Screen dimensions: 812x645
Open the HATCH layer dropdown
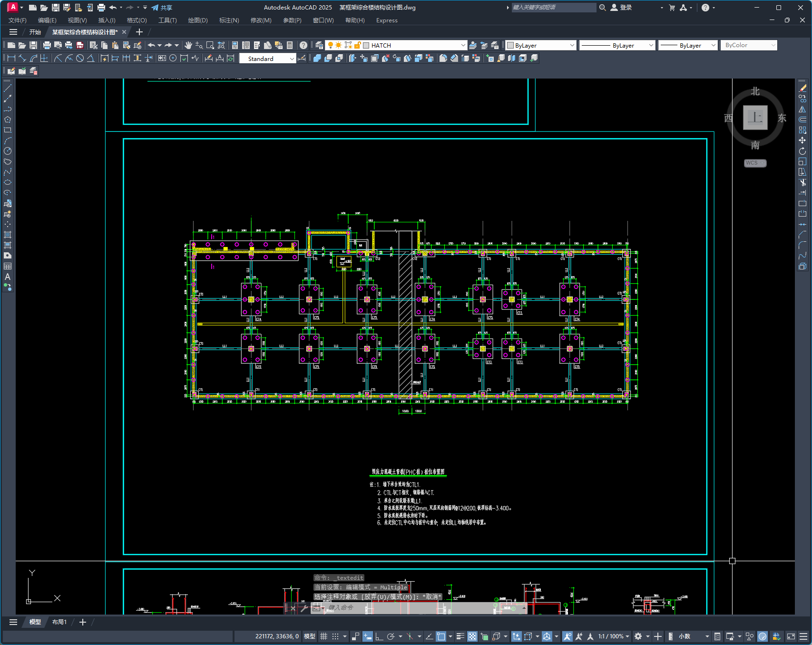click(463, 45)
